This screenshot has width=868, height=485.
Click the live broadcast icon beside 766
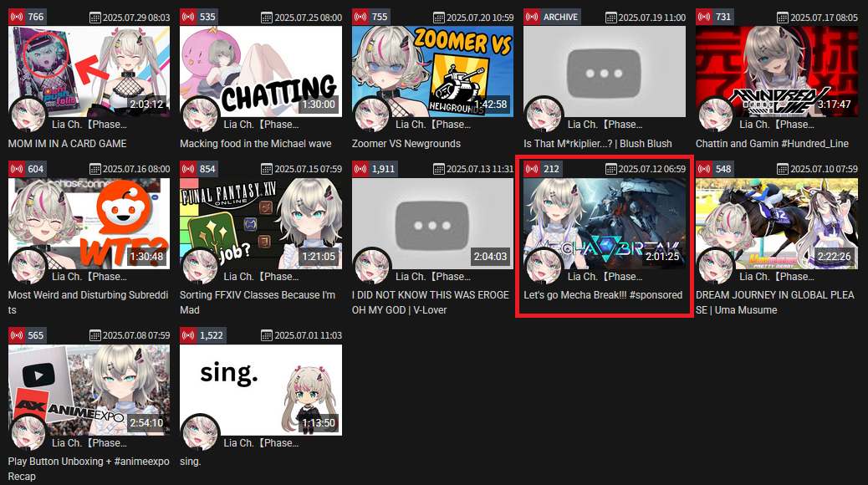(18, 18)
